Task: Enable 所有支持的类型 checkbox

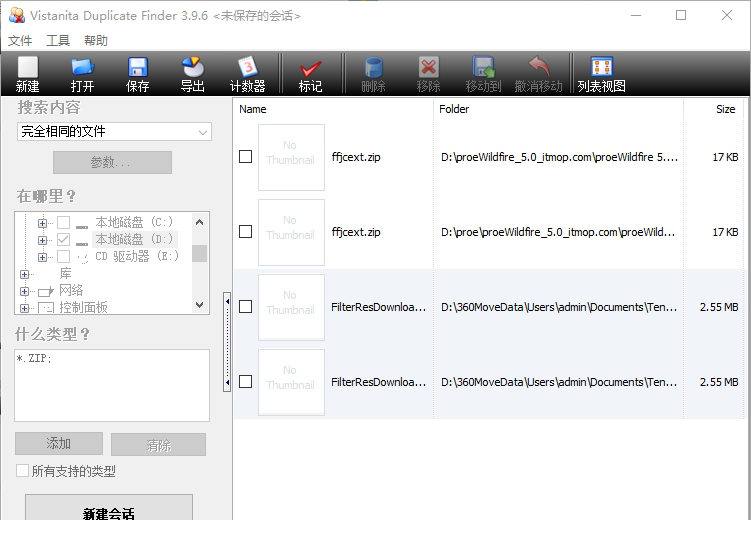Action: (x=22, y=471)
